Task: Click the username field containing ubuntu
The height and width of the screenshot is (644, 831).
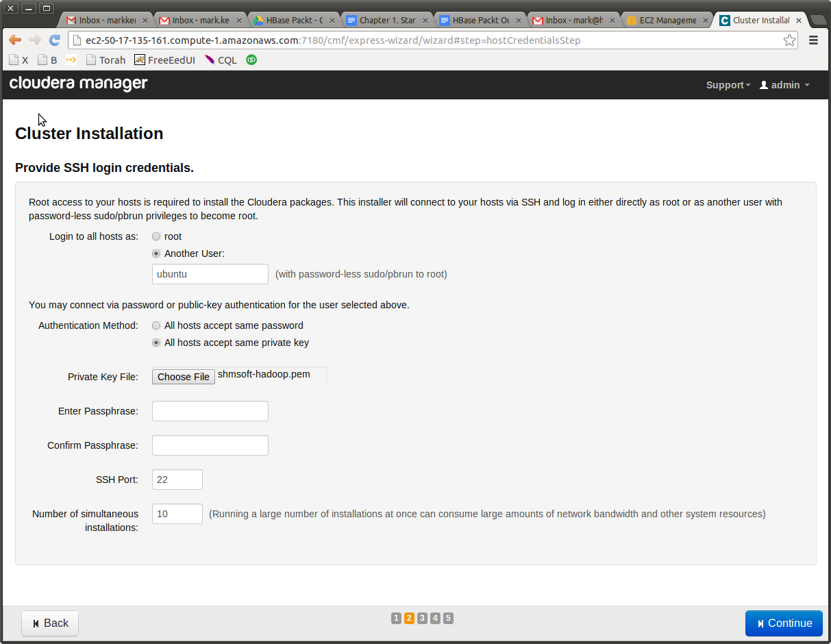Action: [210, 274]
